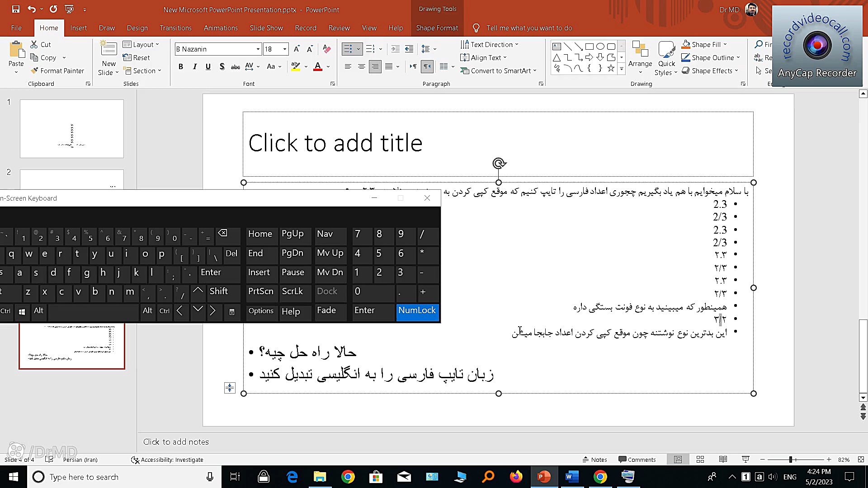Apply Italic formatting to text

194,67
